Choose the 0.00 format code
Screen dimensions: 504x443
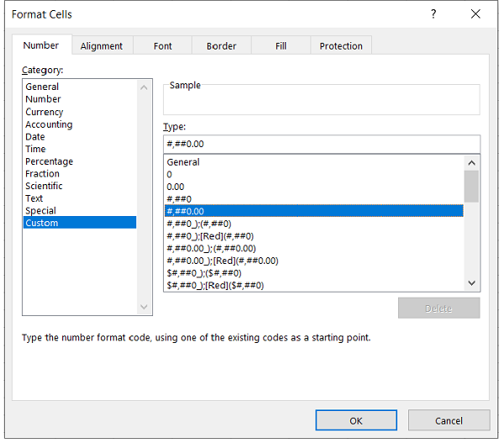176,187
